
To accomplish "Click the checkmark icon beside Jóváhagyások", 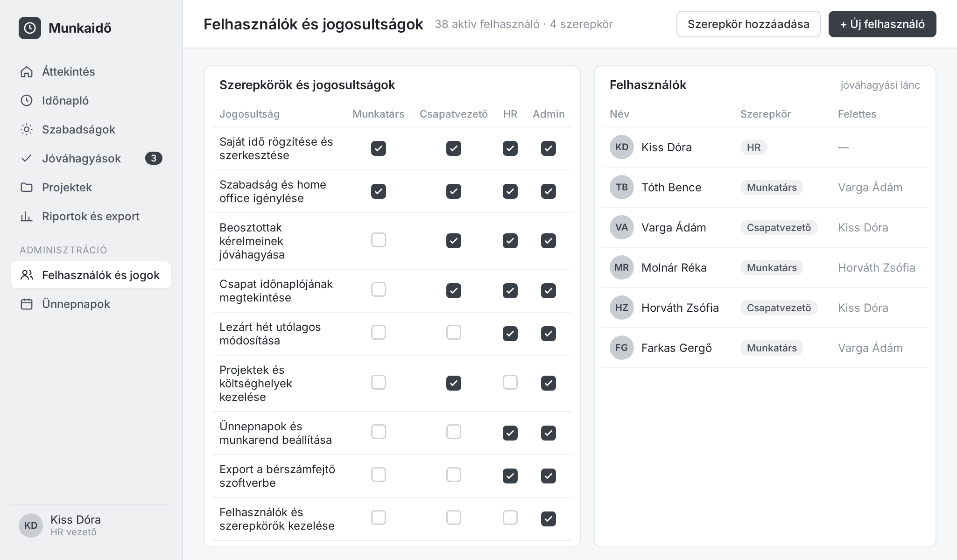I will [x=27, y=158].
